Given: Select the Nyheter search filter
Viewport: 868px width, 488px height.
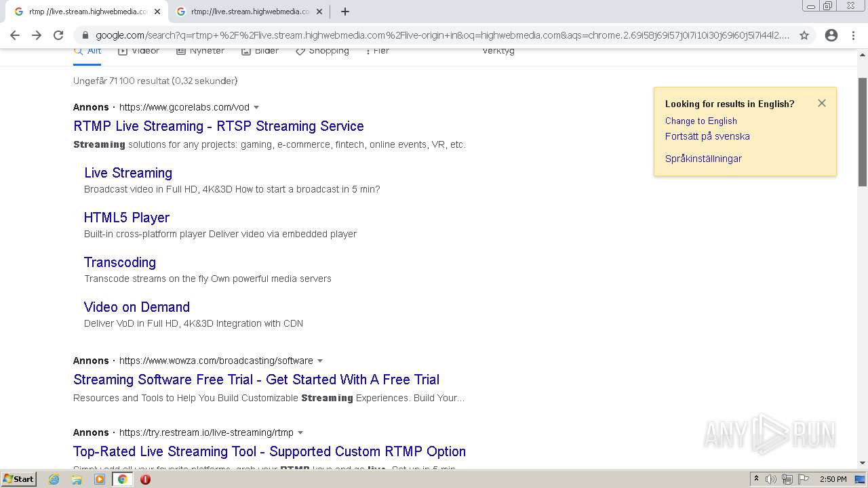Looking at the screenshot, I should click(x=200, y=52).
